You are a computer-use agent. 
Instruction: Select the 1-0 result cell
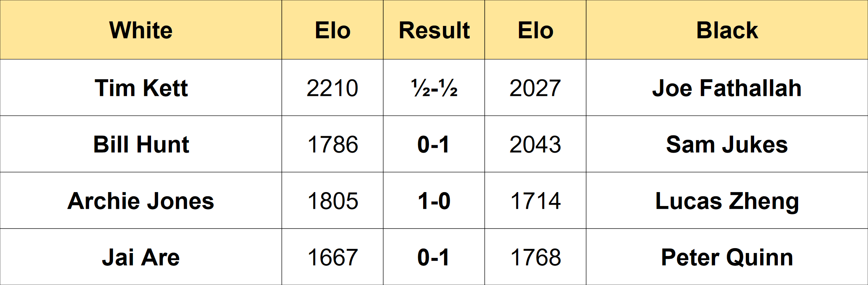pyautogui.click(x=434, y=200)
